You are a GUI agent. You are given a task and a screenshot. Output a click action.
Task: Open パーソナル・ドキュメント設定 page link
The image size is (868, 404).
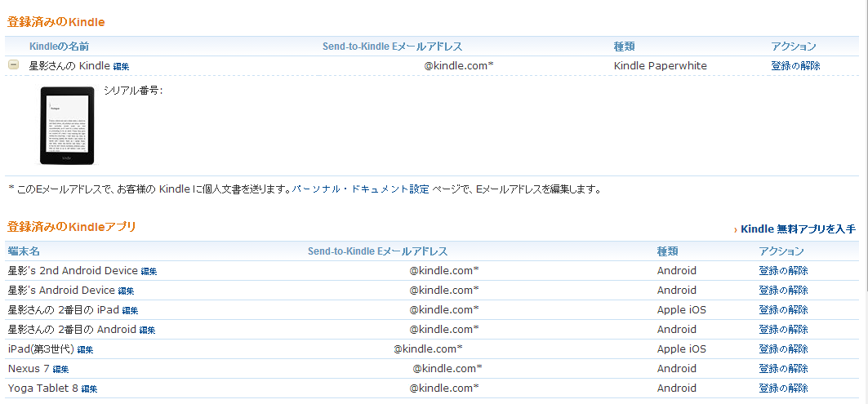point(360,189)
